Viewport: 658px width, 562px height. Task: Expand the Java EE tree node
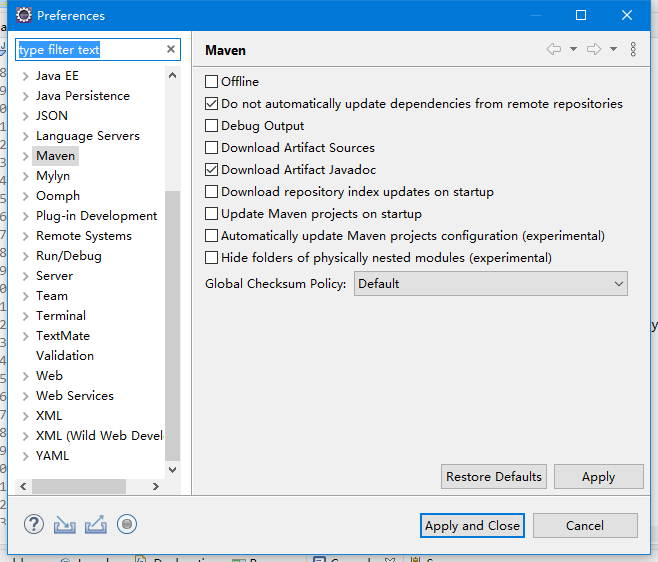tap(26, 76)
